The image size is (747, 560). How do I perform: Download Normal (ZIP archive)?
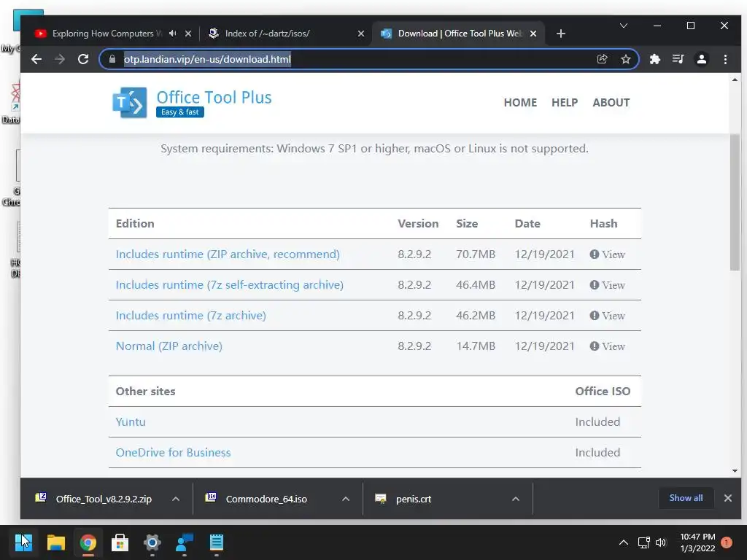tap(169, 346)
